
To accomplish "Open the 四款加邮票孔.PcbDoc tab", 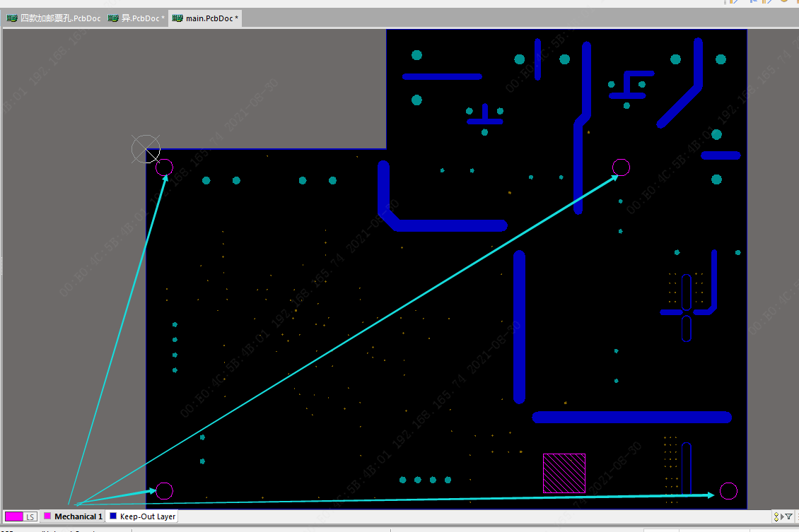I will tap(60, 18).
